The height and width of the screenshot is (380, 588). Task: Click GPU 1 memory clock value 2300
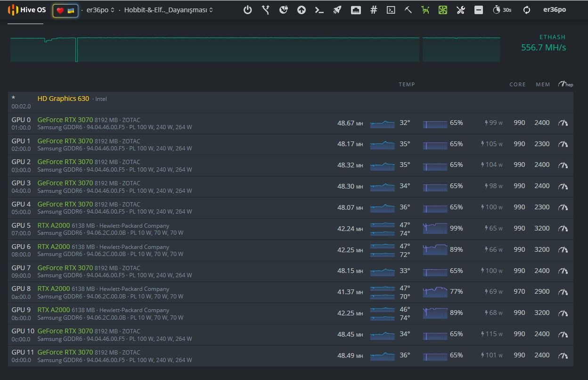click(542, 144)
